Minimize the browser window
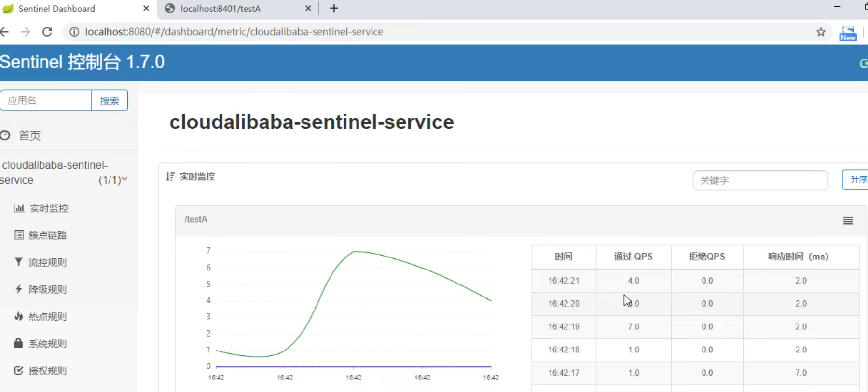 pos(837,7)
